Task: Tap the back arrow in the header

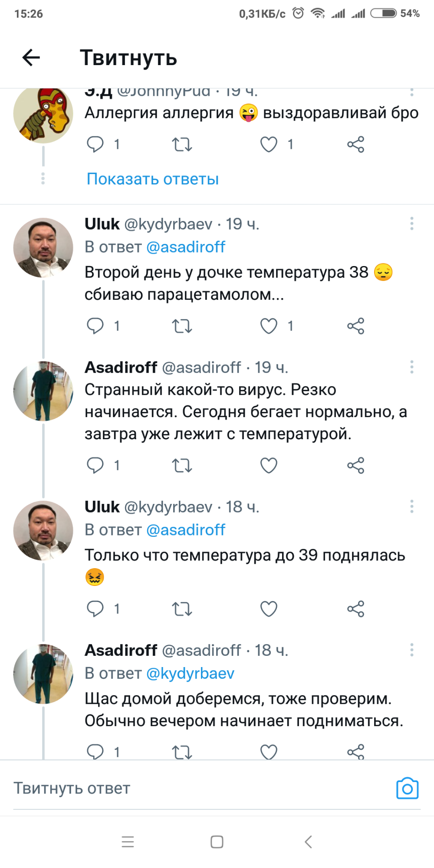Action: click(31, 58)
